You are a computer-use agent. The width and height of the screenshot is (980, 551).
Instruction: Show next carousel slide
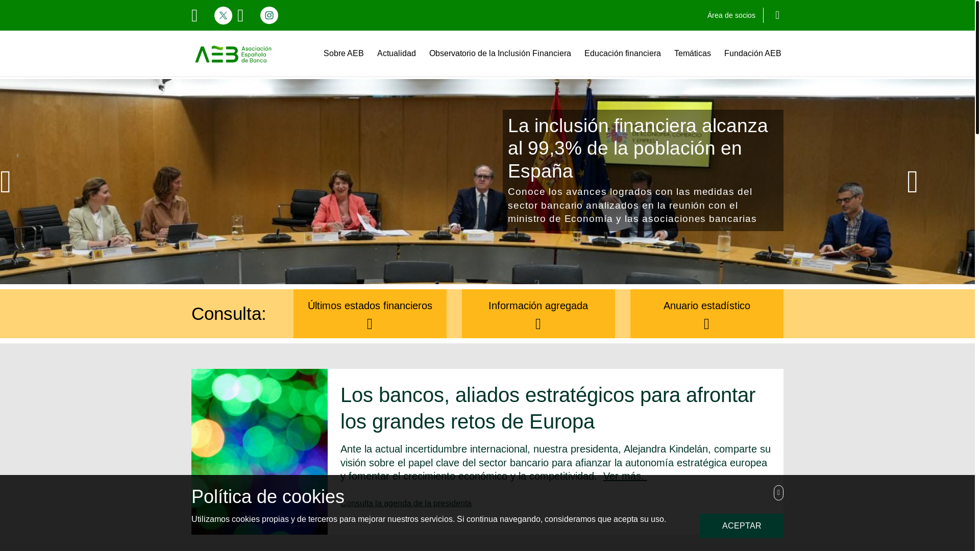coord(912,182)
